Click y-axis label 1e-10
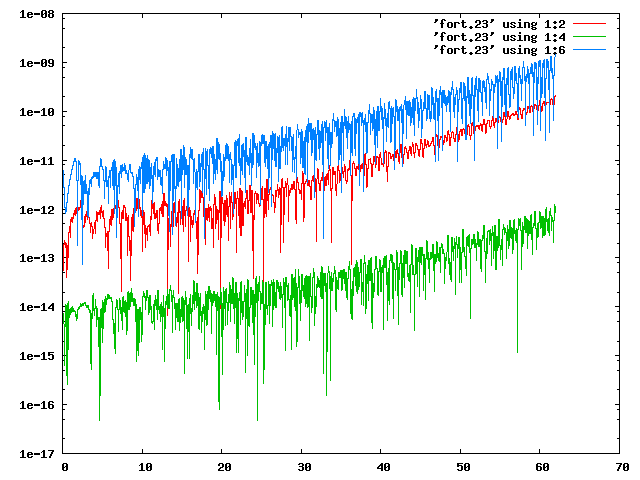Image resolution: width=640 pixels, height=480 pixels. (x=37, y=112)
